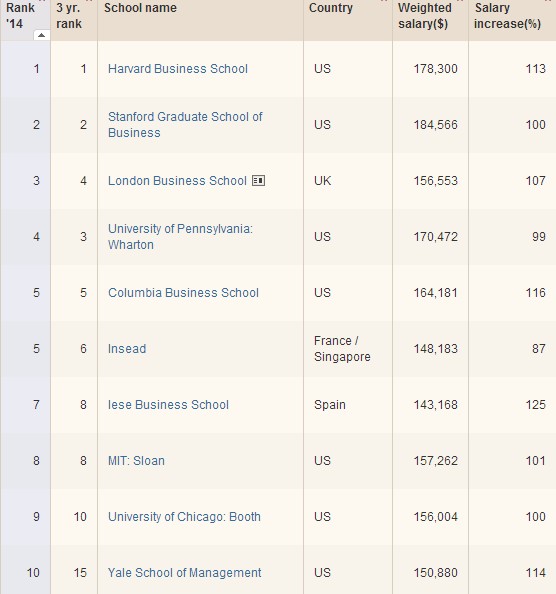The image size is (556, 594).
Task: Open the profile icon beside London Business School
Action: coord(259,181)
